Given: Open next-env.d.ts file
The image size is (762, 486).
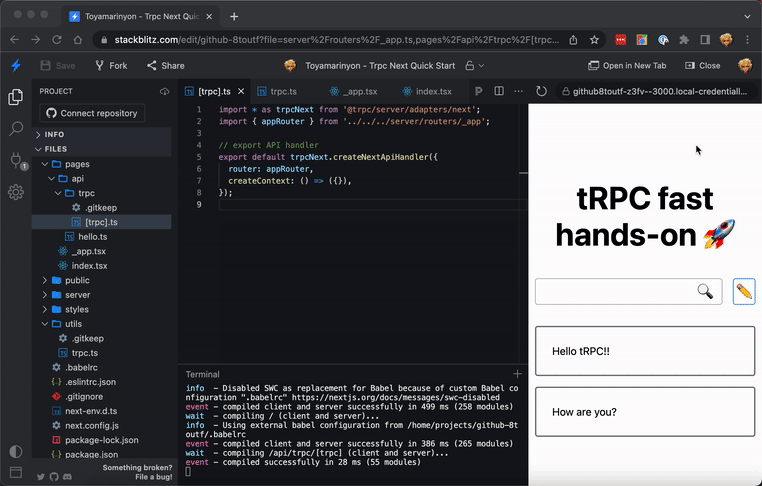Looking at the screenshot, I should (101, 411).
